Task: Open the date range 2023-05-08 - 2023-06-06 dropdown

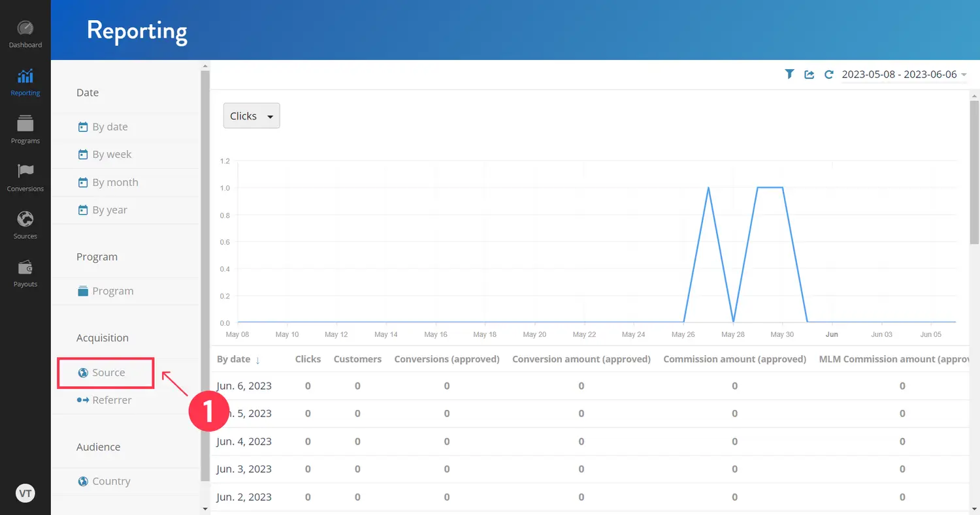Action: pos(904,74)
